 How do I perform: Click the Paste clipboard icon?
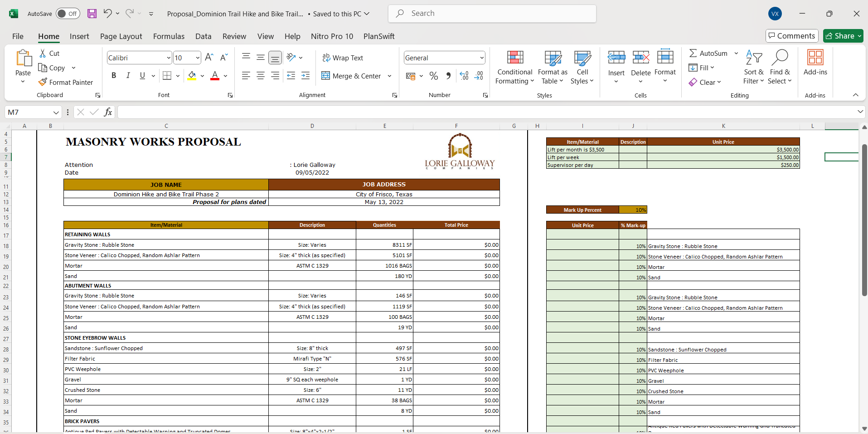click(24, 58)
